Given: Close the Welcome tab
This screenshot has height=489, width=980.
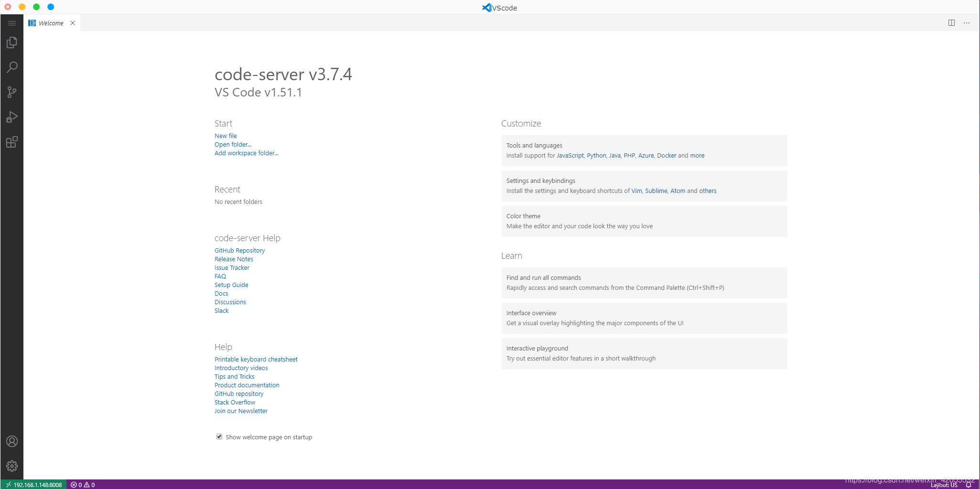Looking at the screenshot, I should 73,23.
